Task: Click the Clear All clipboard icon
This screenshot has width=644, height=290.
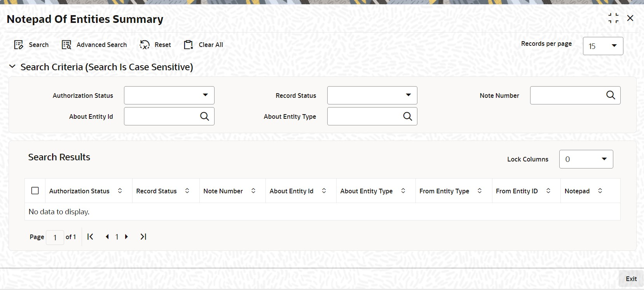Action: (188, 45)
